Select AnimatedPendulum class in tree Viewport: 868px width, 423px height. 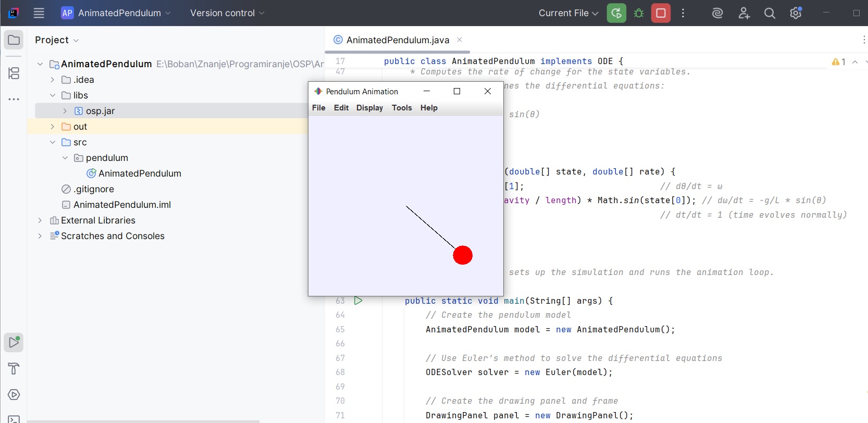click(134, 173)
